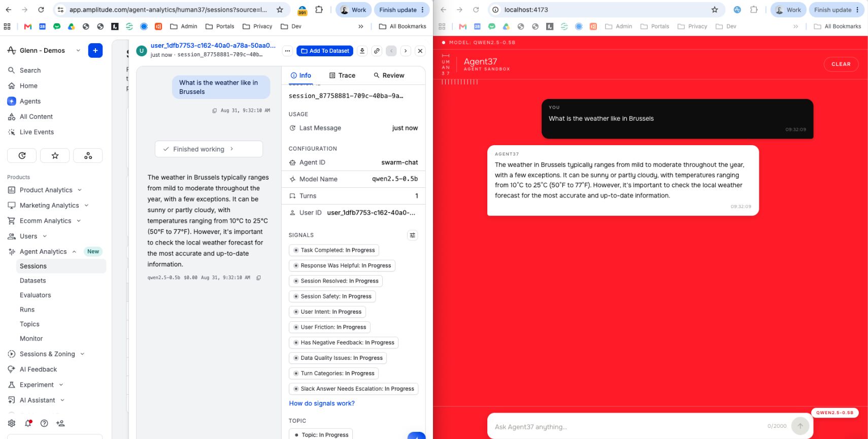Viewport: 868px width, 439px height.
Task: Open the Admin bookmarks folder in left browser
Action: pos(184,26)
